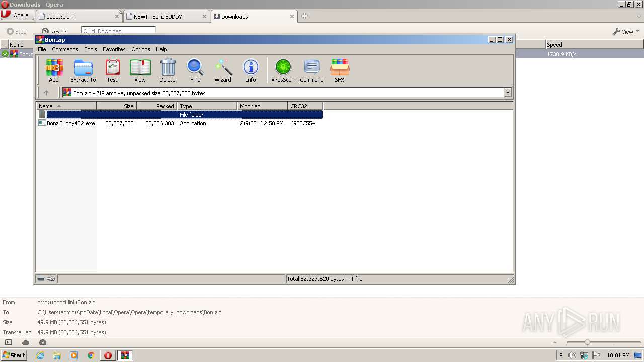Image resolution: width=644 pixels, height=362 pixels.
Task: Open the Commands menu
Action: (x=65, y=49)
